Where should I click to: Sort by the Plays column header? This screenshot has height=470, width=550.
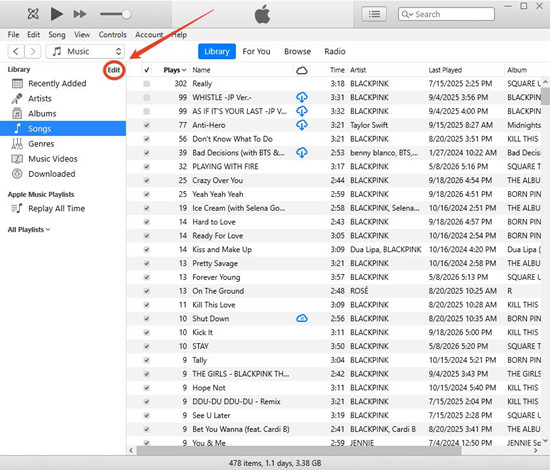pyautogui.click(x=174, y=70)
